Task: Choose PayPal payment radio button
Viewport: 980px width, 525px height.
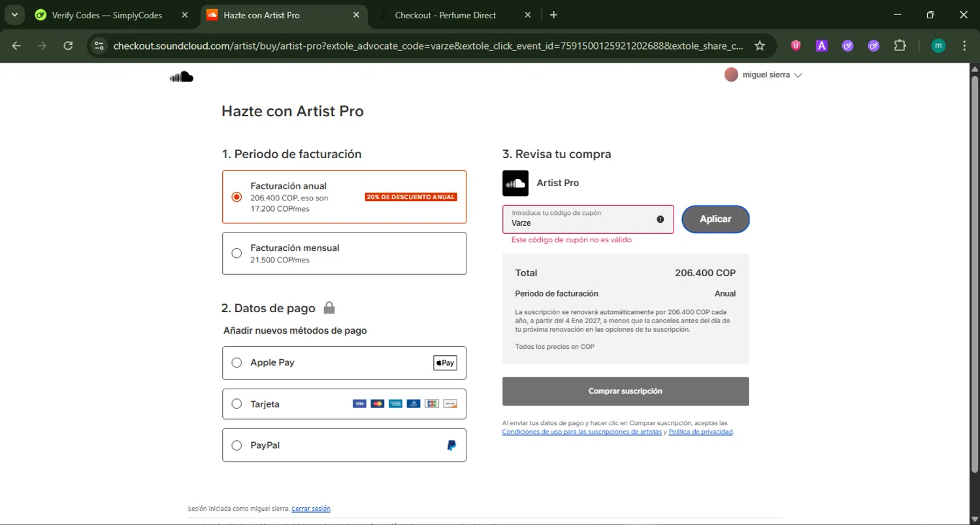Action: (237, 445)
